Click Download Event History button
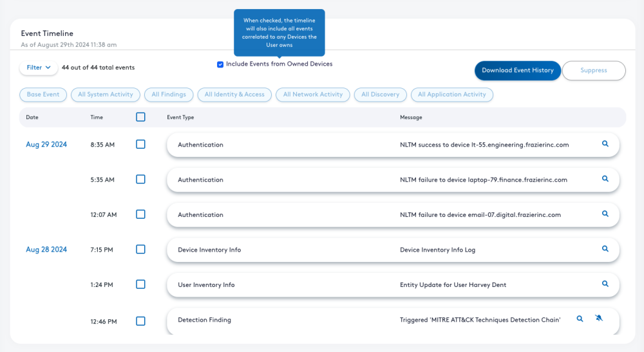This screenshot has width=644, height=352. (x=518, y=71)
